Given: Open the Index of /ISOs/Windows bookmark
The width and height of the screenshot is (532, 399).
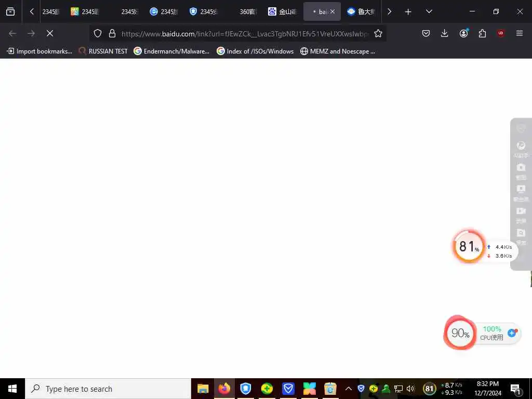Looking at the screenshot, I should click(255, 51).
